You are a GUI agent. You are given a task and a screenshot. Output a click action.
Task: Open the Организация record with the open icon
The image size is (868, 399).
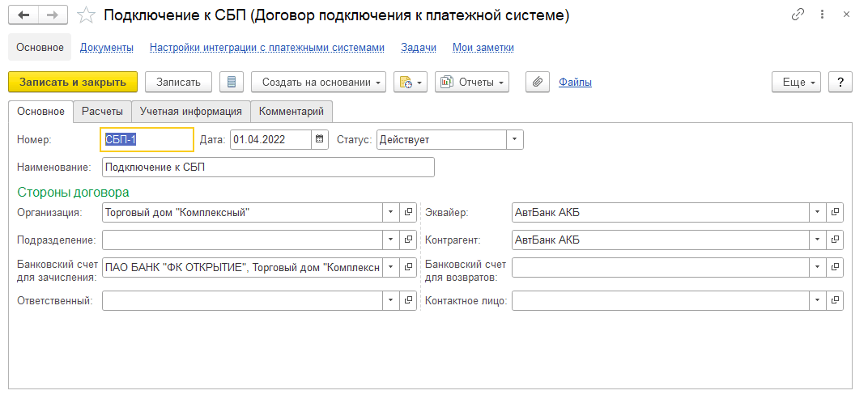pyautogui.click(x=409, y=212)
